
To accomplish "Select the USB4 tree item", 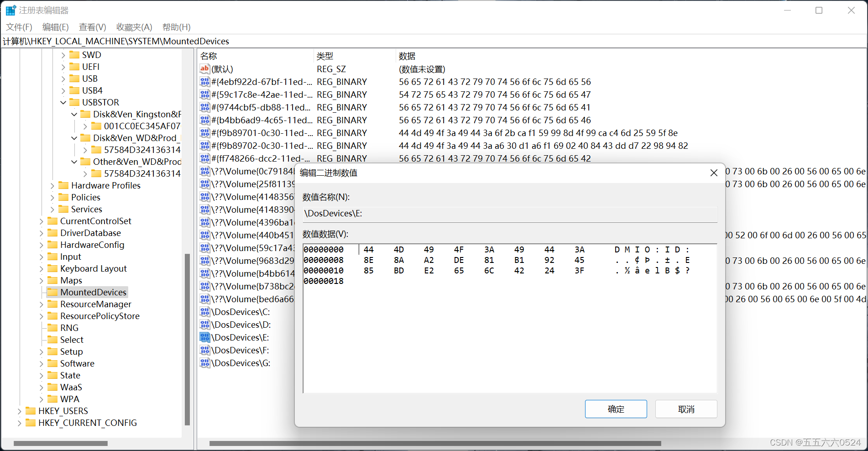I will coord(92,90).
